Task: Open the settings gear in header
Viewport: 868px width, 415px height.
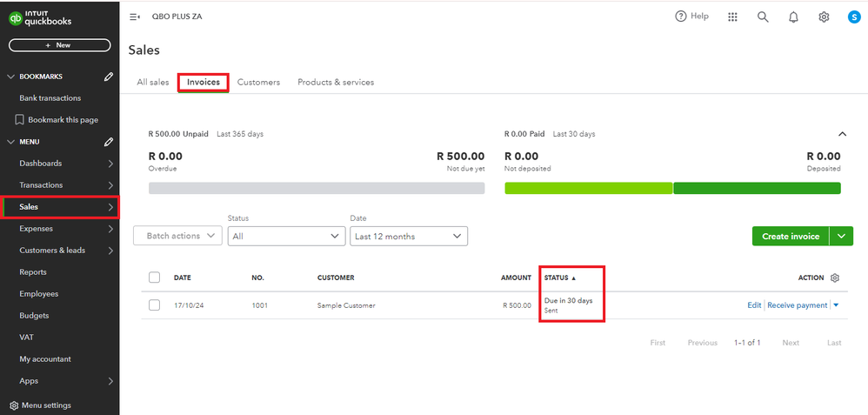Action: [824, 17]
